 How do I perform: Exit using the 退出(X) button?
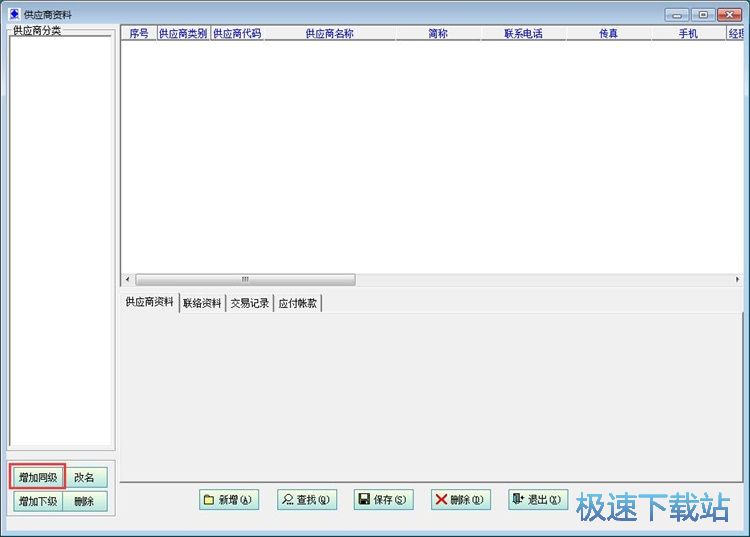coord(538,500)
